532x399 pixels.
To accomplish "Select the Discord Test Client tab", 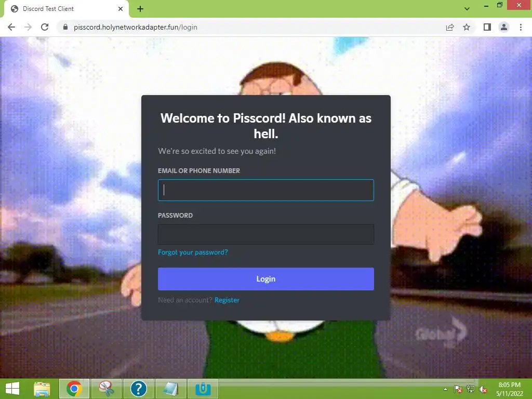I will pos(66,9).
